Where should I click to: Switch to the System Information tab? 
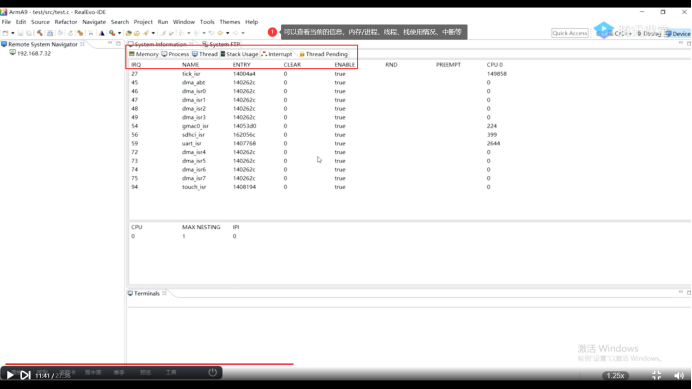[161, 44]
